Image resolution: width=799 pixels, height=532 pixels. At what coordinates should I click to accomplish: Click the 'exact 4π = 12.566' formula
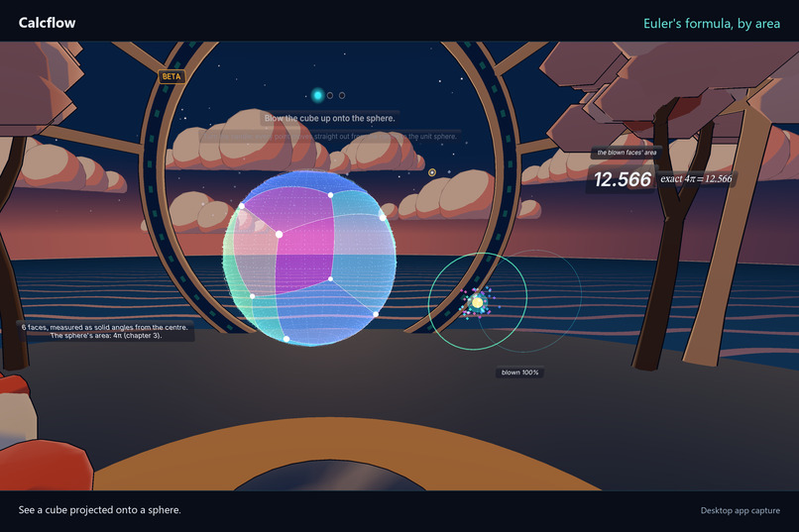click(696, 178)
